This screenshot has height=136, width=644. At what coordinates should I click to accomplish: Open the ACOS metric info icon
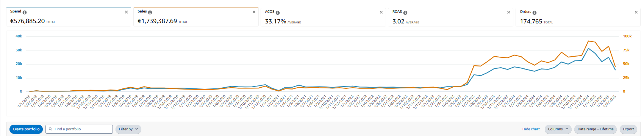pos(278,13)
